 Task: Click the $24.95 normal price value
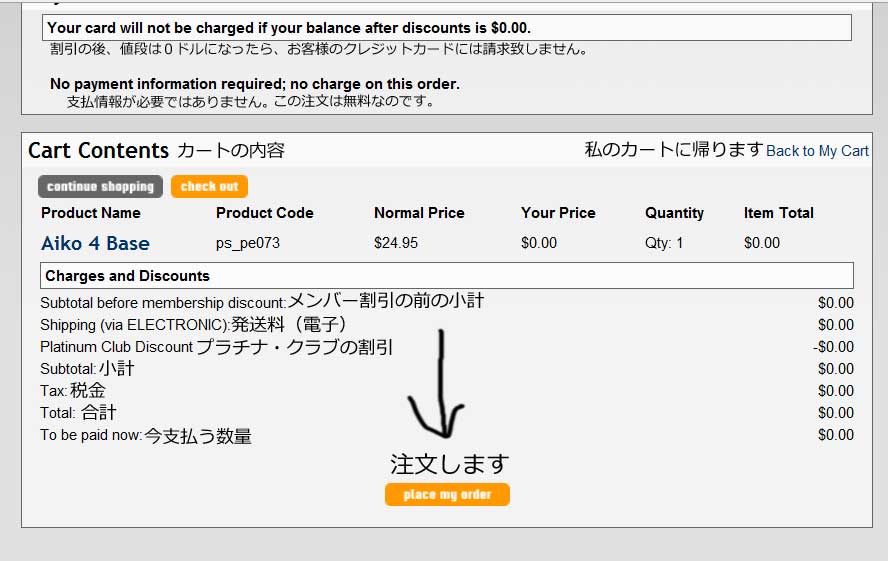click(396, 243)
